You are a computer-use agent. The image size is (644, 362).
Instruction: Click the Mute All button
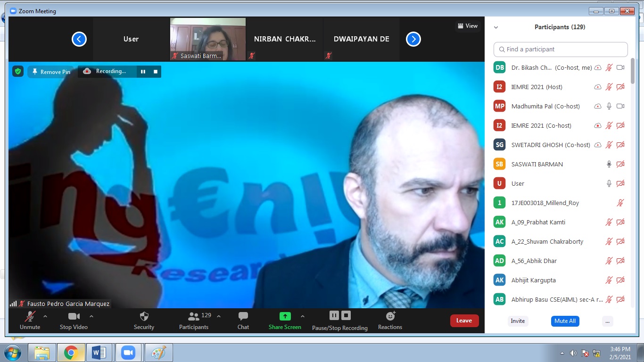(x=565, y=321)
